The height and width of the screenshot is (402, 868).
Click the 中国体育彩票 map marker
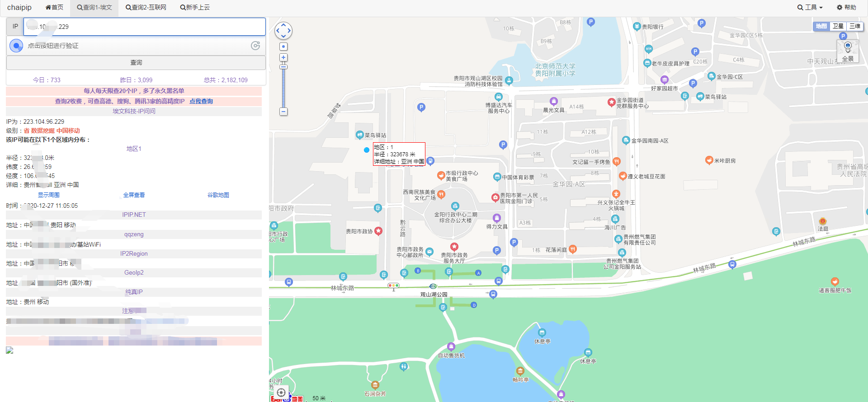(x=497, y=177)
